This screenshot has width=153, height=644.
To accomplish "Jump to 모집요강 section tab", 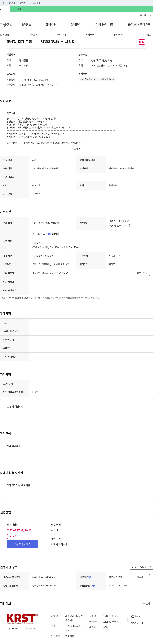I will click(x=4, y=35).
